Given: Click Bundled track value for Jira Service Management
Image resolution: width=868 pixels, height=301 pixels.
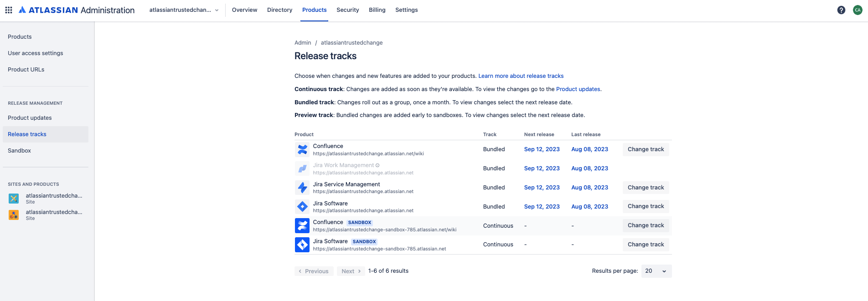Looking at the screenshot, I should [x=494, y=188].
